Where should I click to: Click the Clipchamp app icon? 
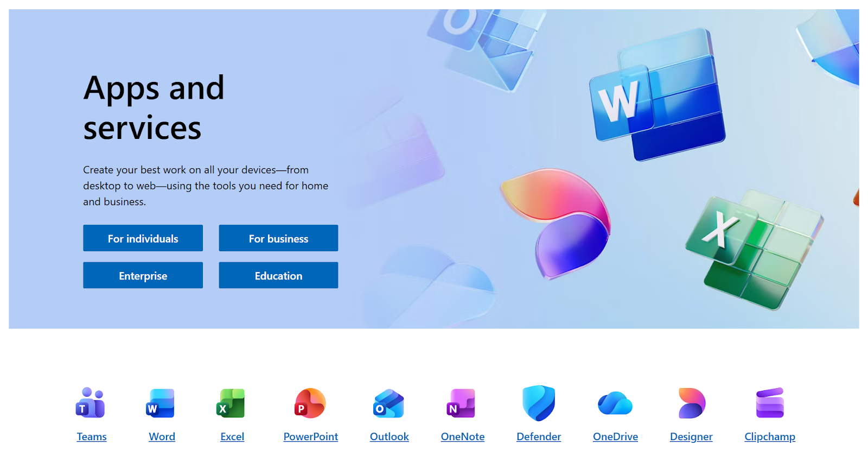click(x=770, y=403)
